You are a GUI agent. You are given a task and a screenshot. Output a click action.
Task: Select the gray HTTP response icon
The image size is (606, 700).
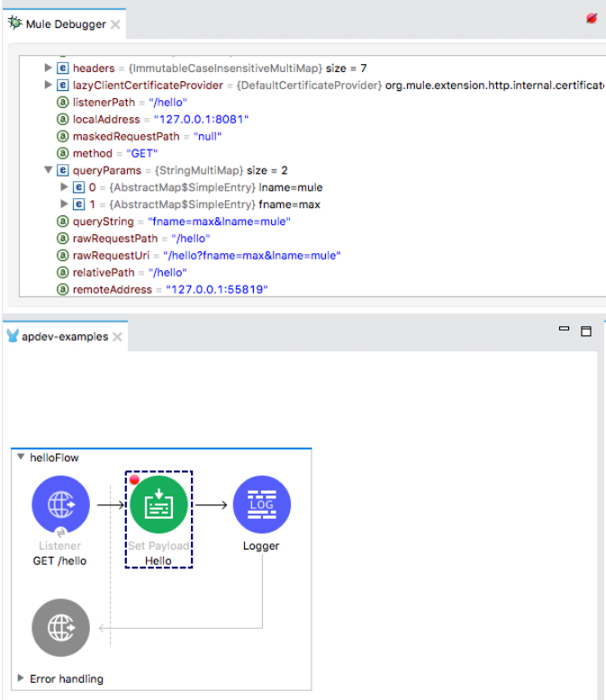click(x=60, y=628)
